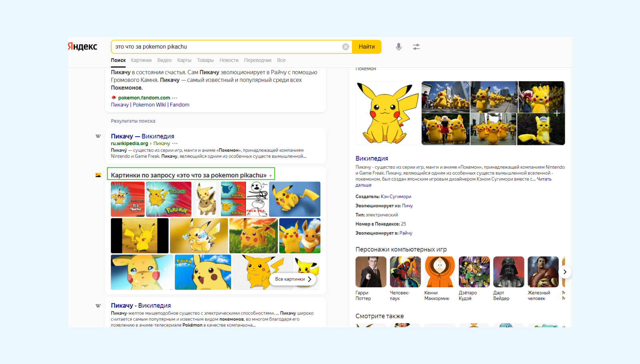Image resolution: width=640 pixels, height=364 pixels.
Task: Open Райчу evolution link
Action: click(406, 233)
